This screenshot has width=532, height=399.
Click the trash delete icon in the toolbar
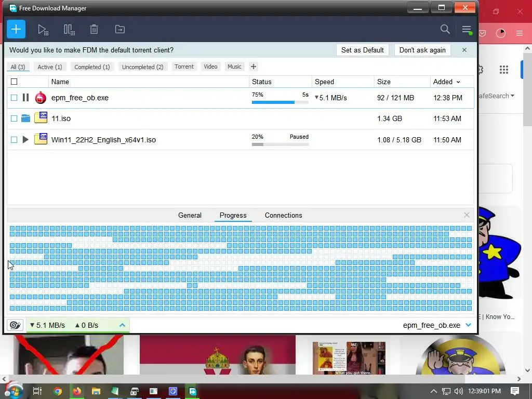[94, 29]
